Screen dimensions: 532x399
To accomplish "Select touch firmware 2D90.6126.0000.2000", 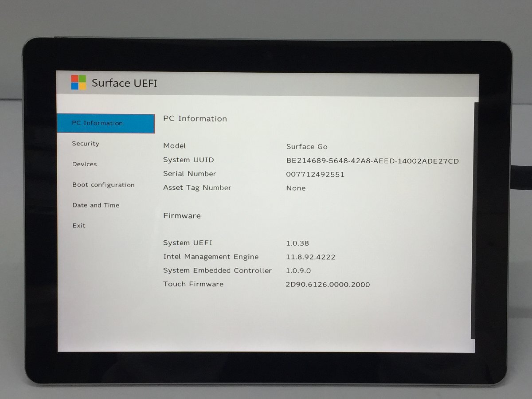I will [x=328, y=285].
